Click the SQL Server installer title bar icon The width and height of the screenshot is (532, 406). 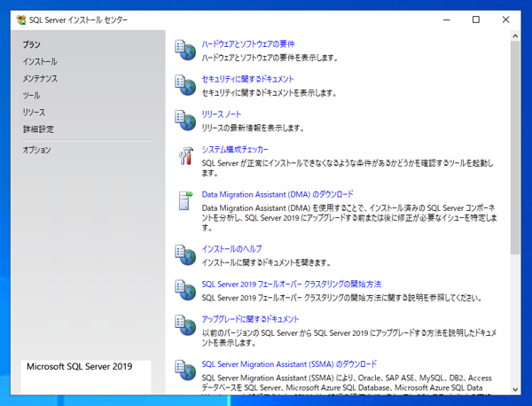[21, 20]
